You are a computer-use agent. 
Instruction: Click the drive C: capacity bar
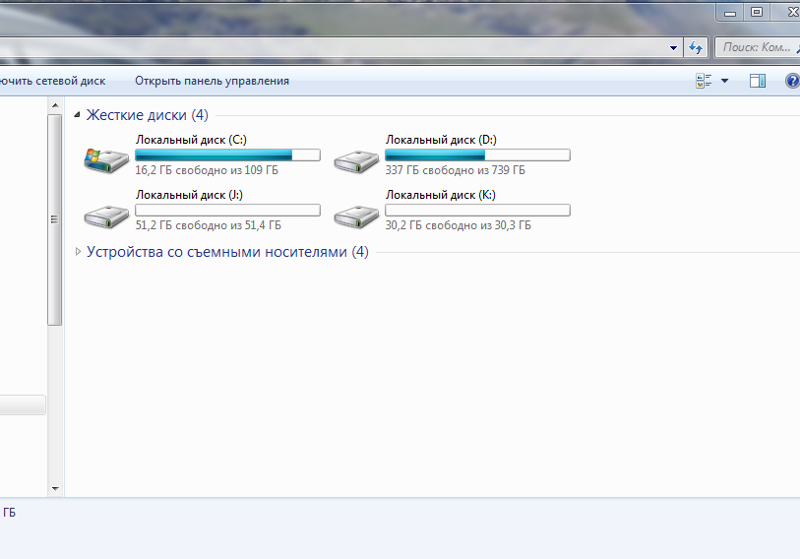coord(227,155)
